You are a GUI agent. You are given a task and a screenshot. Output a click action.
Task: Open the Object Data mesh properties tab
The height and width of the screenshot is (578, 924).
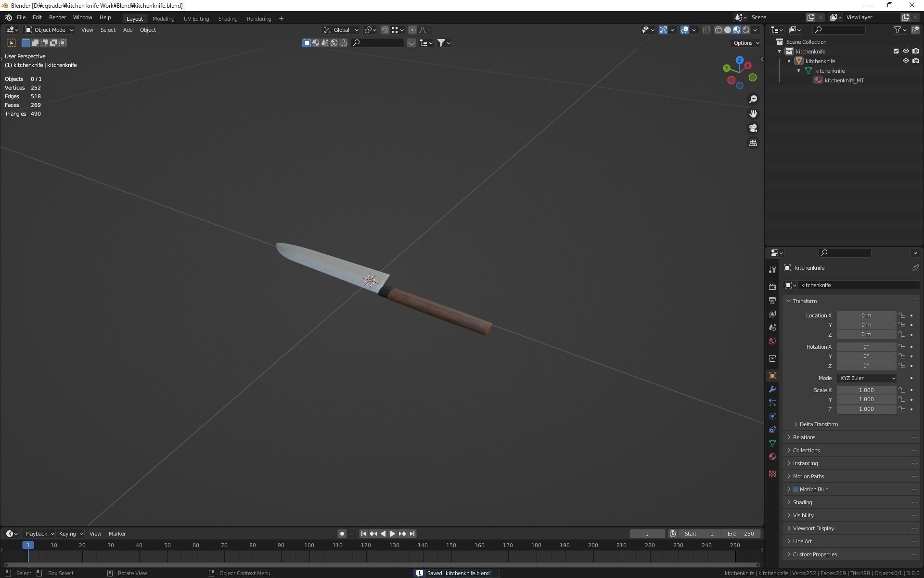point(772,443)
